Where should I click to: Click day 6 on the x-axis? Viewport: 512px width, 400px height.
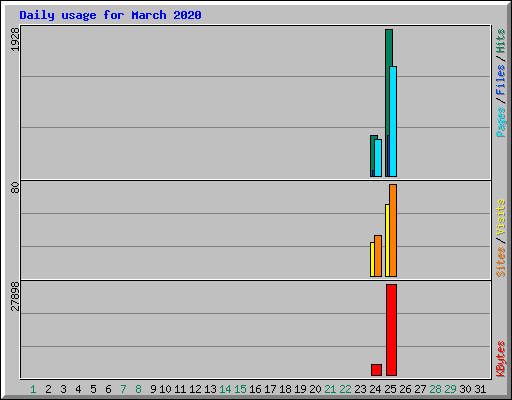(x=108, y=389)
